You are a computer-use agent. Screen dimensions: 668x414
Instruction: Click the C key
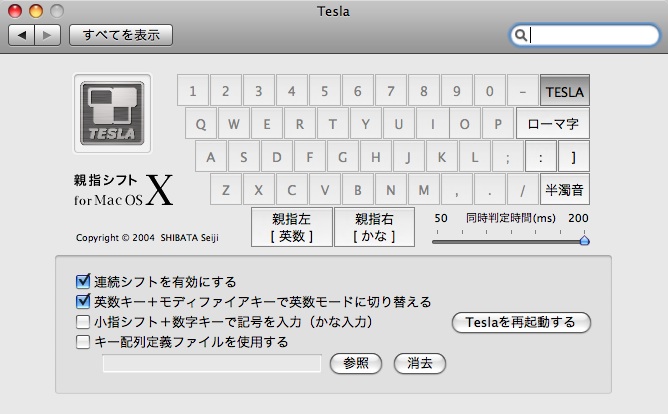[292, 190]
